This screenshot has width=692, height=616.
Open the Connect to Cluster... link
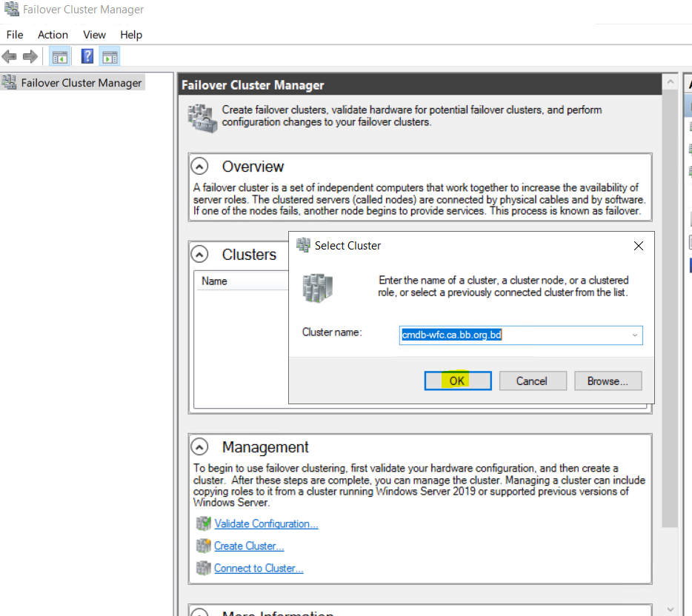(x=259, y=568)
